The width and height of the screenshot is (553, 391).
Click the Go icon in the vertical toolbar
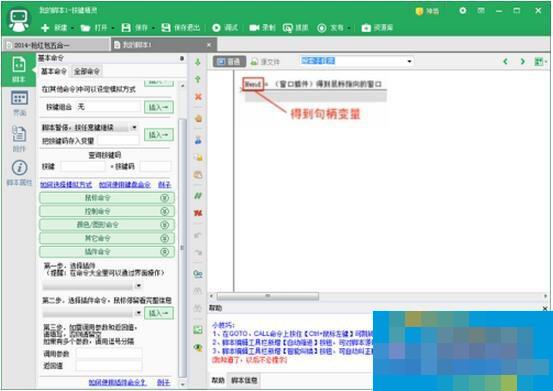point(198,274)
